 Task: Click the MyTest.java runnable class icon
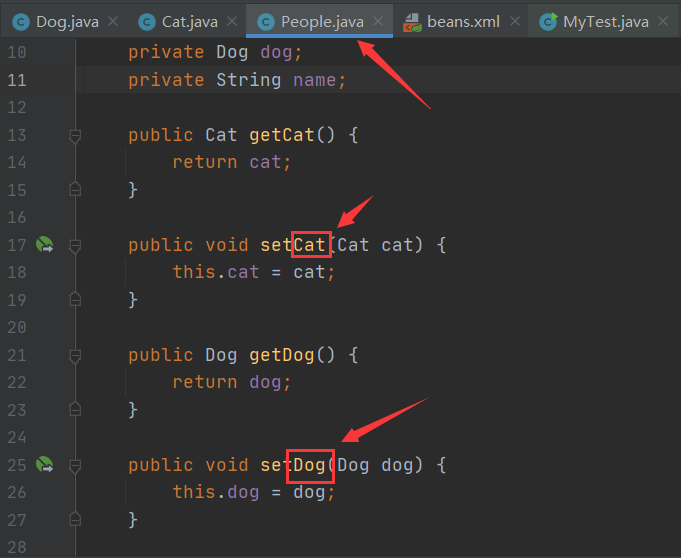[x=548, y=22]
